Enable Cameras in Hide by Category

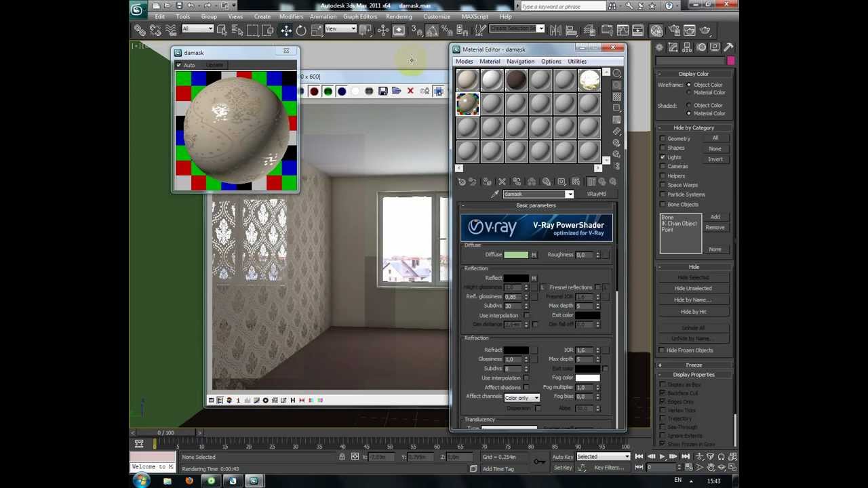pos(663,167)
